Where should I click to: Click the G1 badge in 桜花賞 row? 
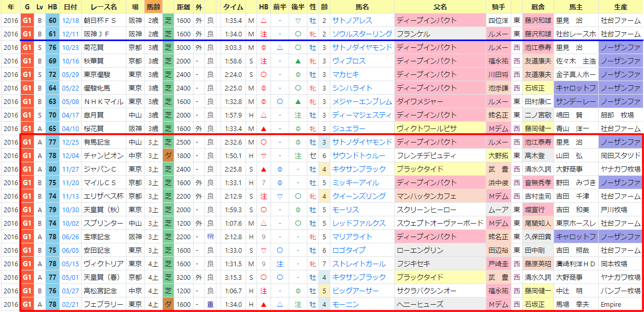tap(27, 128)
